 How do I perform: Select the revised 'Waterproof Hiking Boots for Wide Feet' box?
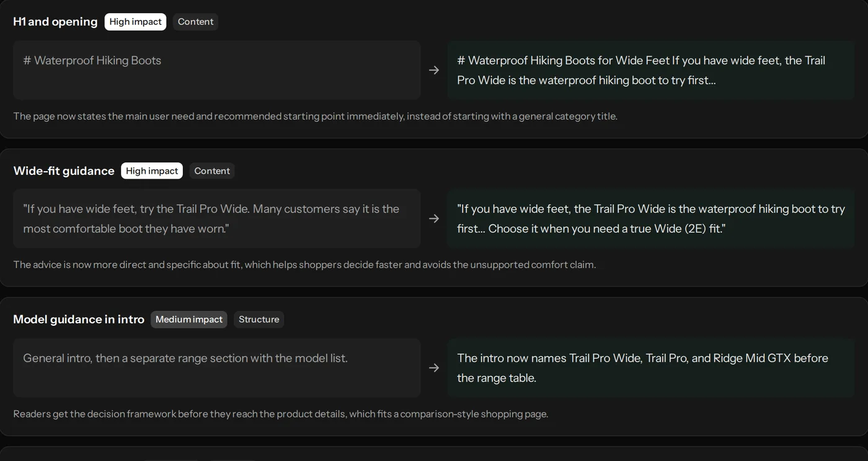pos(651,70)
